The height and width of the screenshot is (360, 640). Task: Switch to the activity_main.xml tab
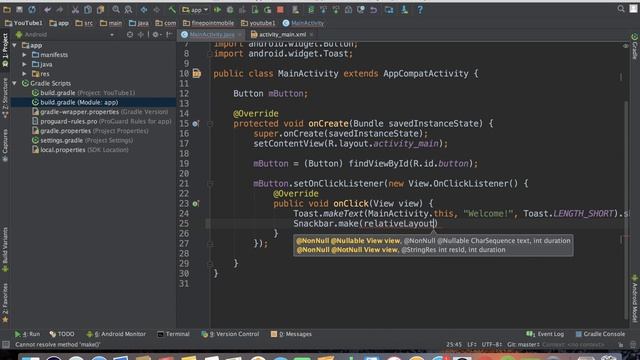tap(282, 35)
